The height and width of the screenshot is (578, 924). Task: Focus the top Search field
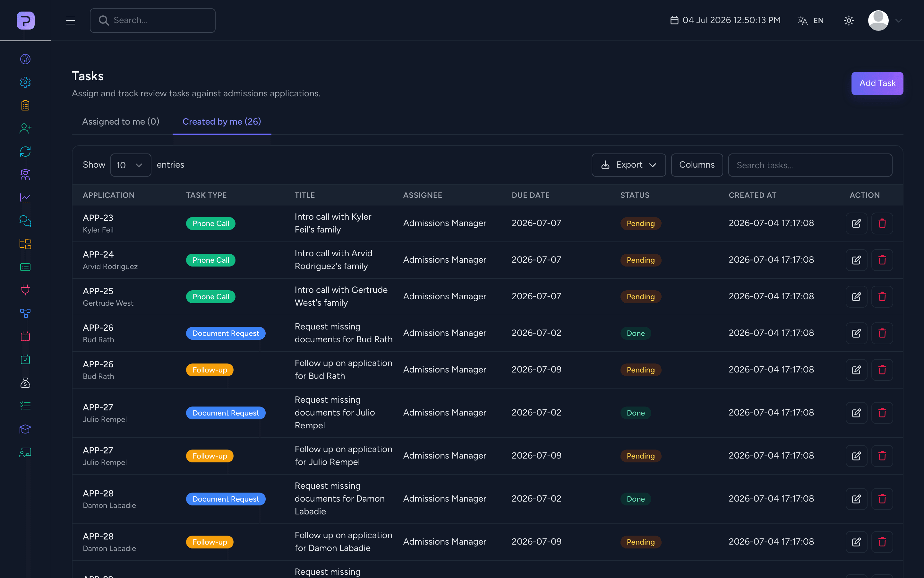pyautogui.click(x=152, y=20)
